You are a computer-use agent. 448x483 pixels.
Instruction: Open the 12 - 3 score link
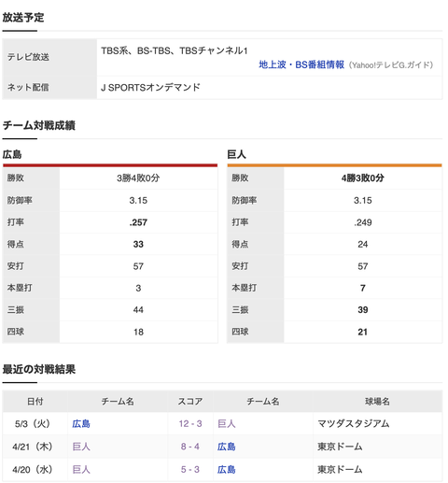click(190, 424)
